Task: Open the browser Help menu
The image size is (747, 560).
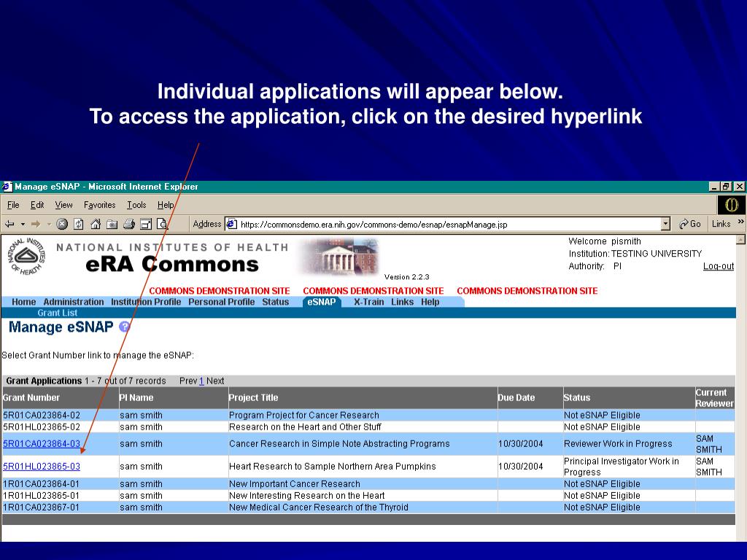Action: coord(166,205)
